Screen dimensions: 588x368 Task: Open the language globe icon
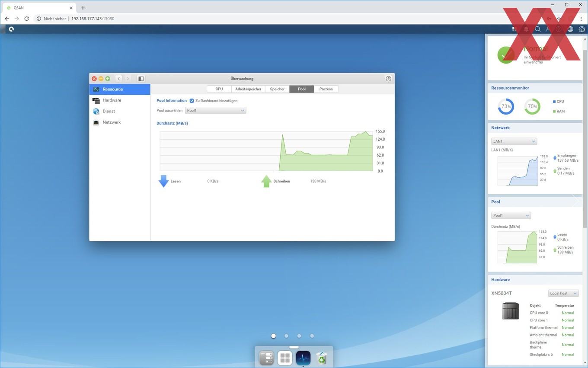(570, 29)
